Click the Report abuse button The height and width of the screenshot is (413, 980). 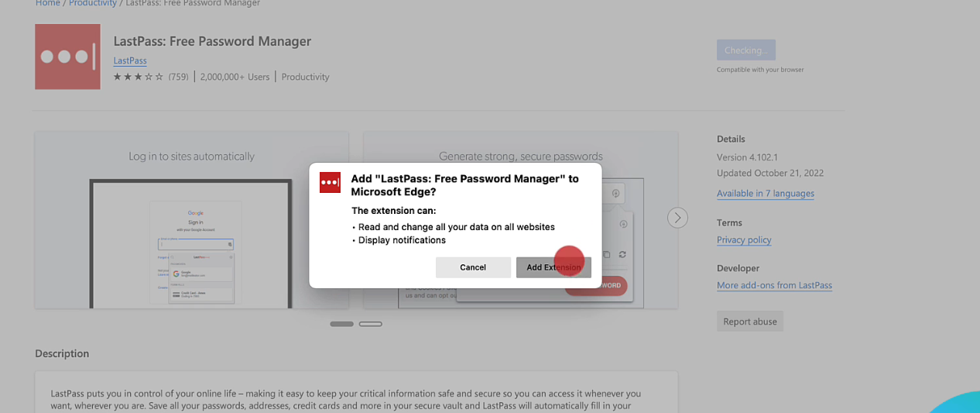click(x=749, y=322)
